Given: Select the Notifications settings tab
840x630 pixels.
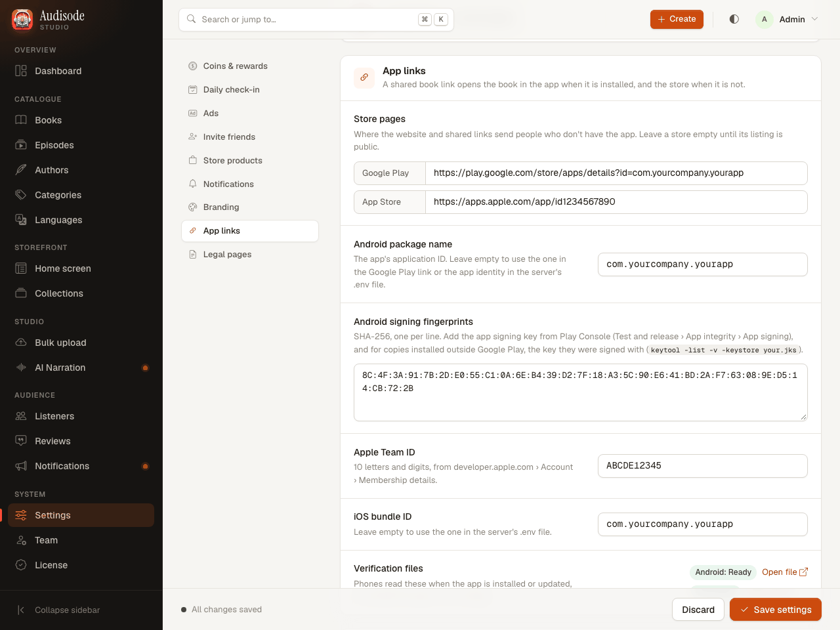Looking at the screenshot, I should tap(250, 184).
